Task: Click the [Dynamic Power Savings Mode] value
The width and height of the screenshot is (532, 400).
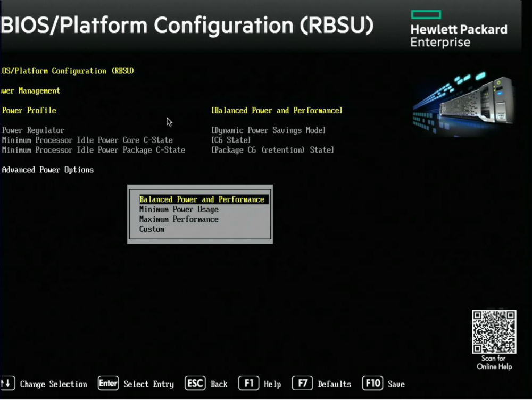Action: pos(268,130)
